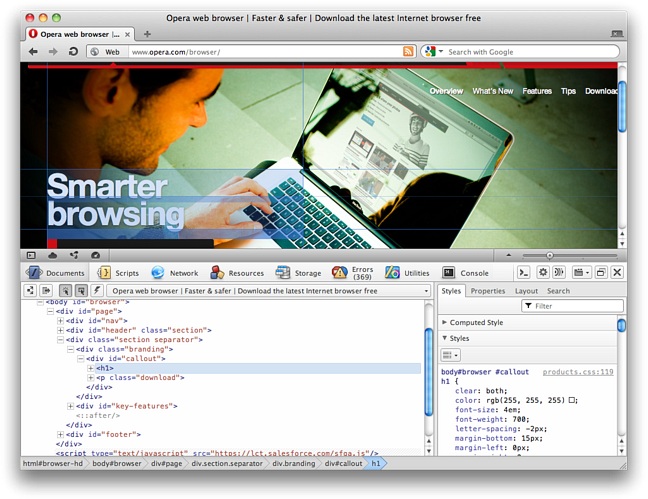Open the Utilities panel

(407, 273)
